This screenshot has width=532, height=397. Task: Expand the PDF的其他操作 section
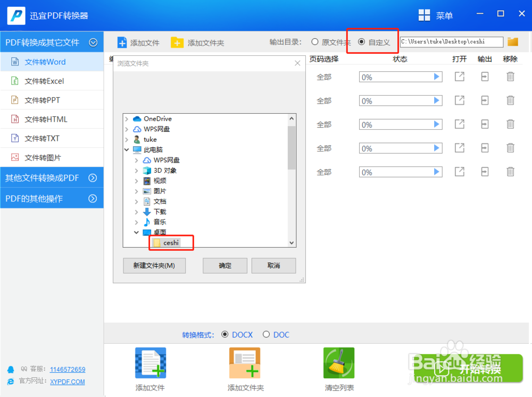coord(93,198)
